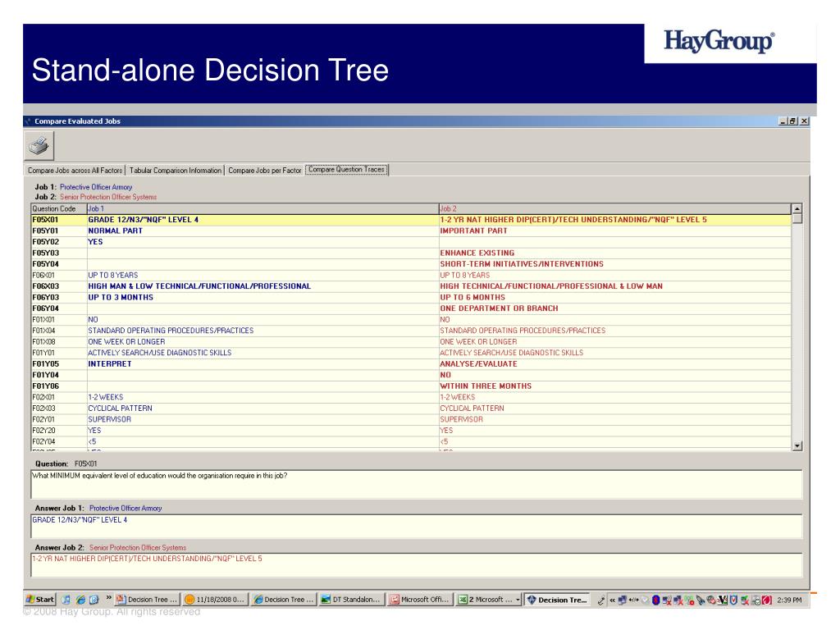Click the pen icon left of the tray
Screen dimensions: 840x630
[x=601, y=600]
